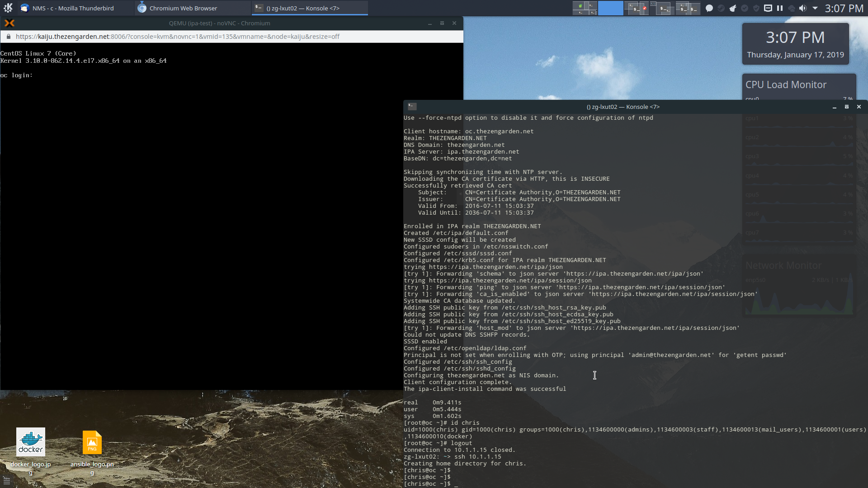Click the desktop clock widget showing 3:07 PM
The image size is (868, 488).
coord(795,38)
